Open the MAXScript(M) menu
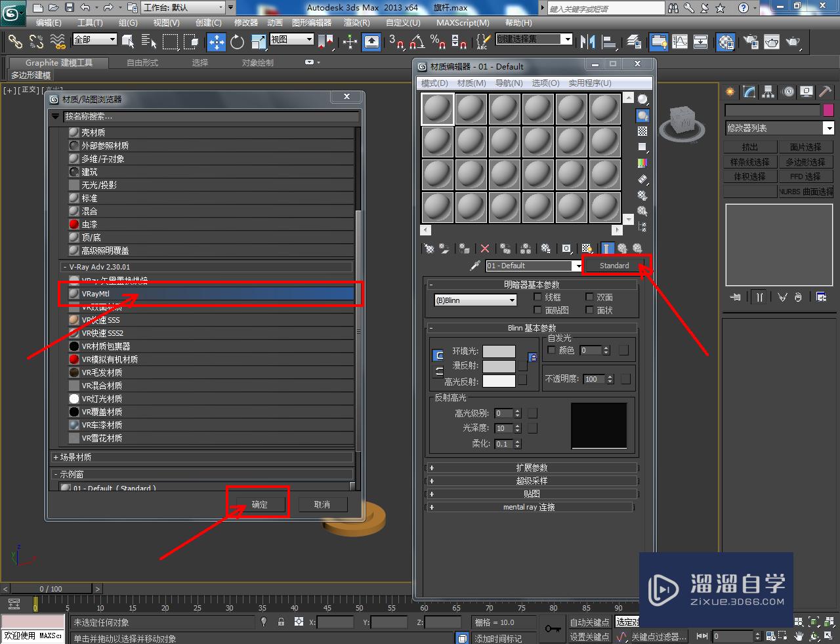The height and width of the screenshot is (644, 840). (463, 22)
